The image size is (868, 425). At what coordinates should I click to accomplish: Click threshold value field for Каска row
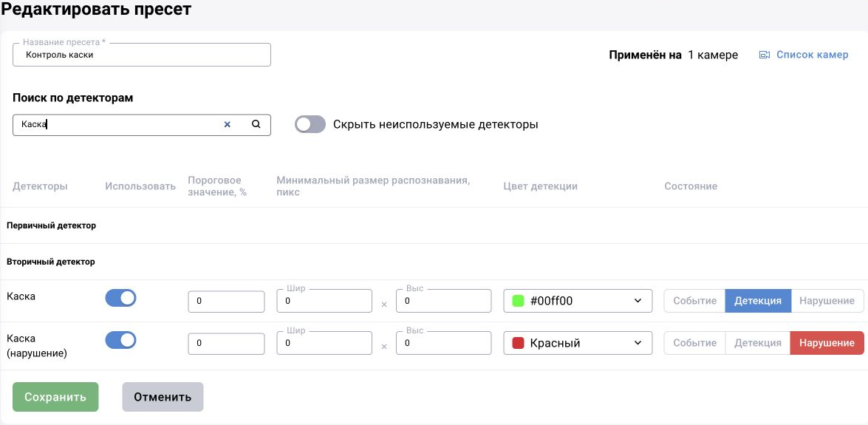226,301
